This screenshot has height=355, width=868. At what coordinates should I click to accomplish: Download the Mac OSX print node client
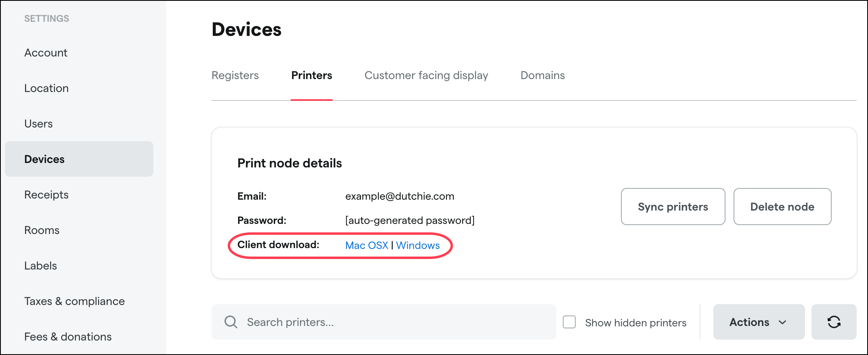[366, 245]
